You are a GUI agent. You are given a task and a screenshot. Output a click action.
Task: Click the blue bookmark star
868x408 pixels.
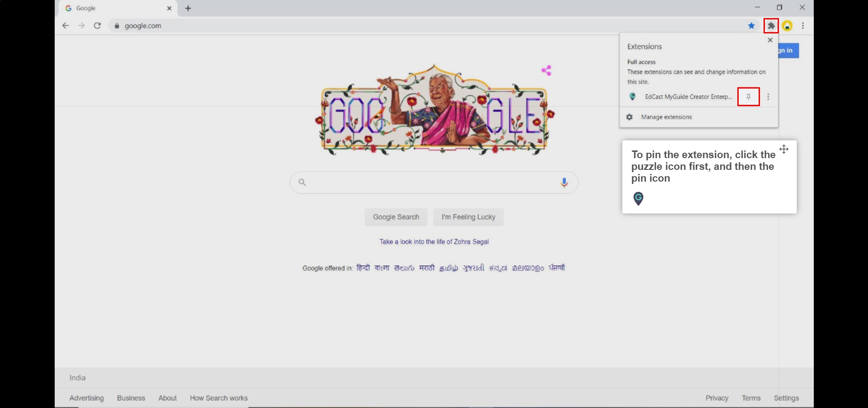751,26
